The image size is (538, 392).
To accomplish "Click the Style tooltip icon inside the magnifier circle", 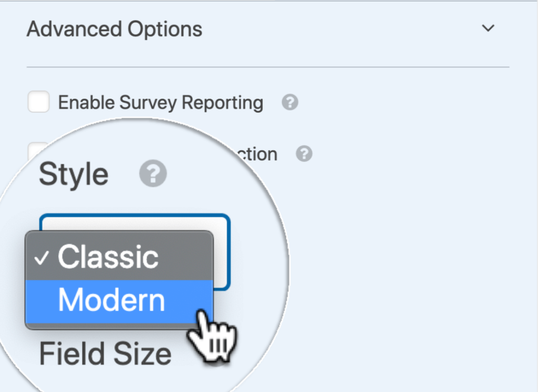I will click(152, 173).
